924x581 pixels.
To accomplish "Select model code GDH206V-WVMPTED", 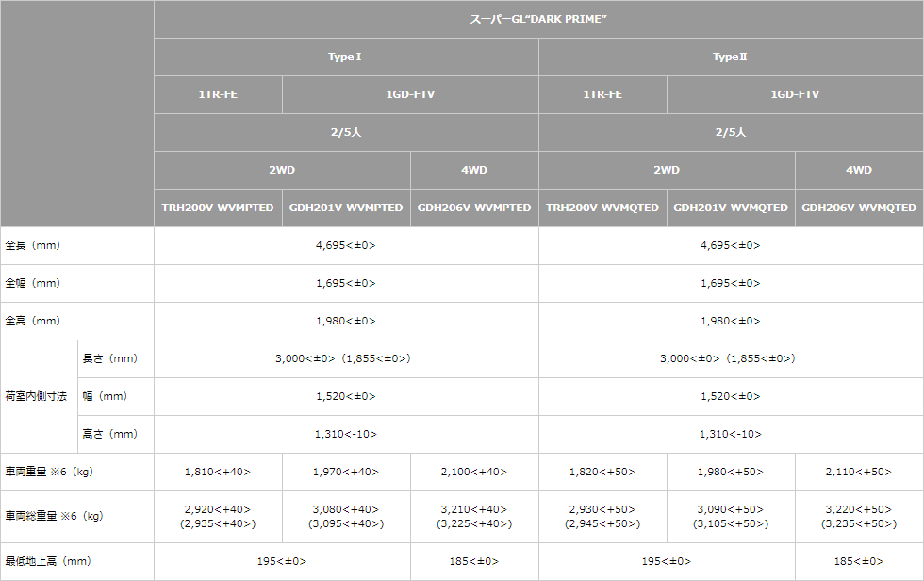I will (x=474, y=208).
